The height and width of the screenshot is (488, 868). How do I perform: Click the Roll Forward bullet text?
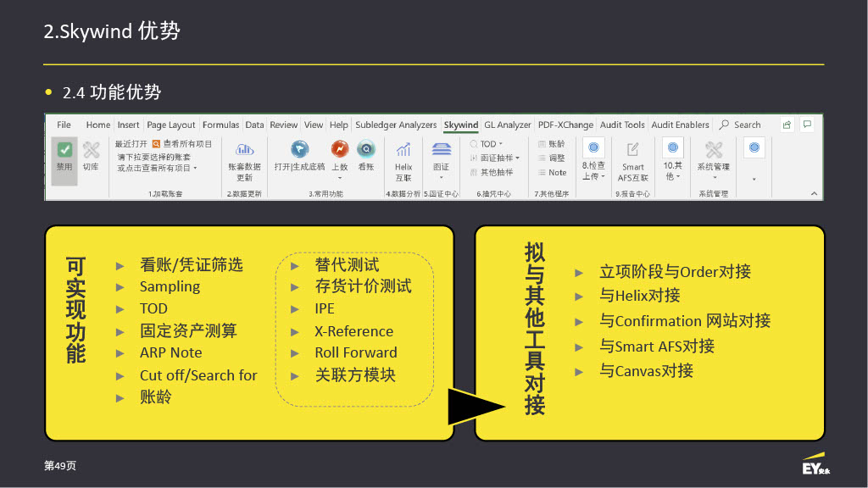click(x=356, y=352)
